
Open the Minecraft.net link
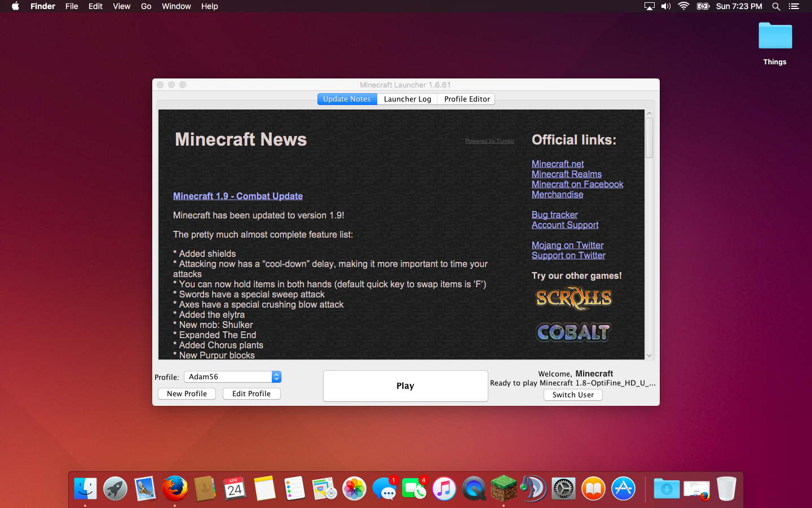[558, 164]
